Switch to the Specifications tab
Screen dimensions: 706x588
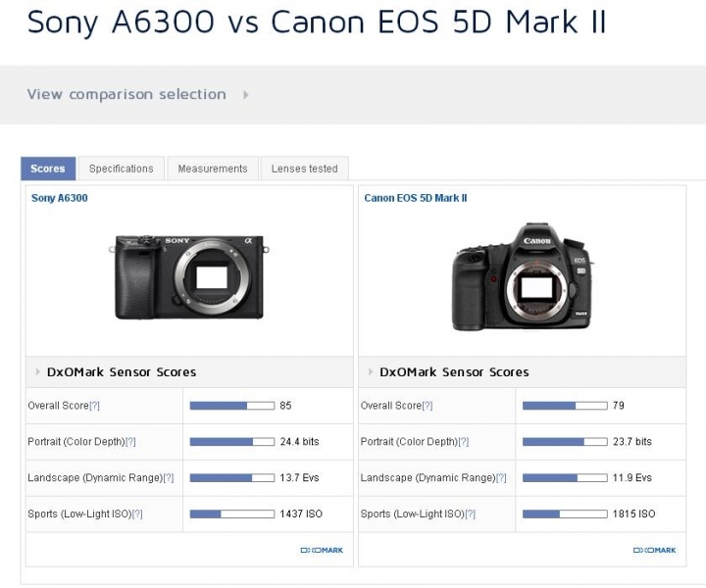[122, 169]
